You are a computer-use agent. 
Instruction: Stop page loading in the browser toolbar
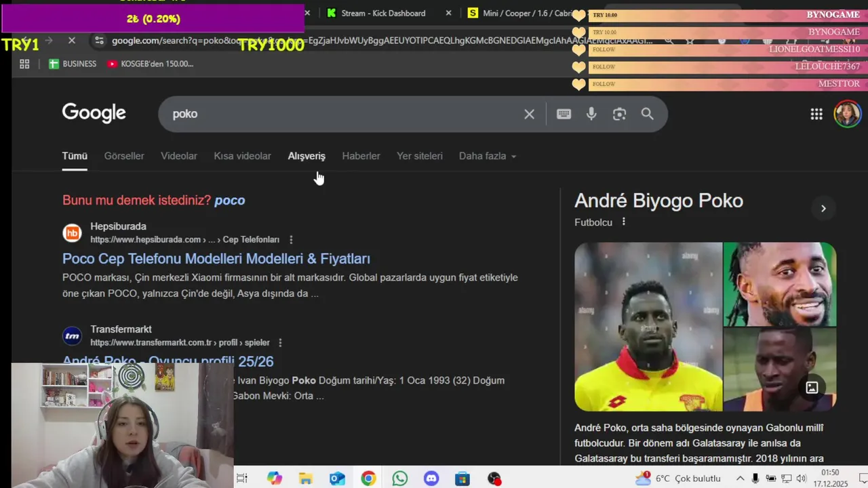(71, 41)
